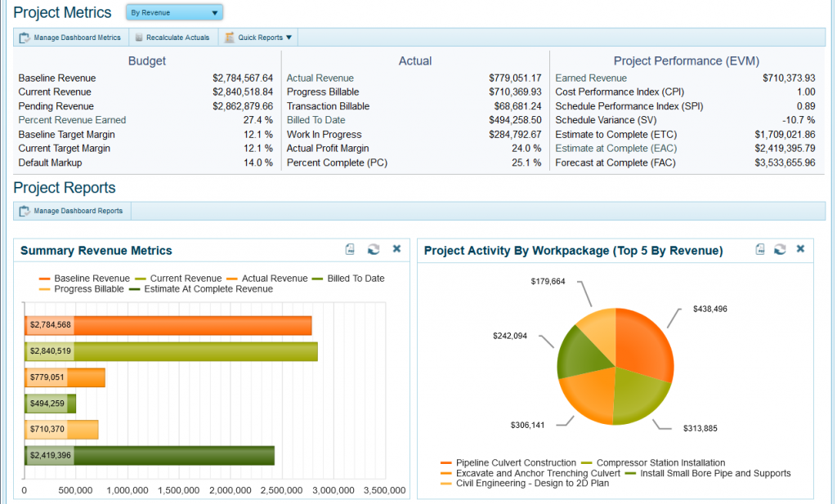Export Summary Revenue Metrics chart to PDF
837x504 pixels.
[350, 249]
